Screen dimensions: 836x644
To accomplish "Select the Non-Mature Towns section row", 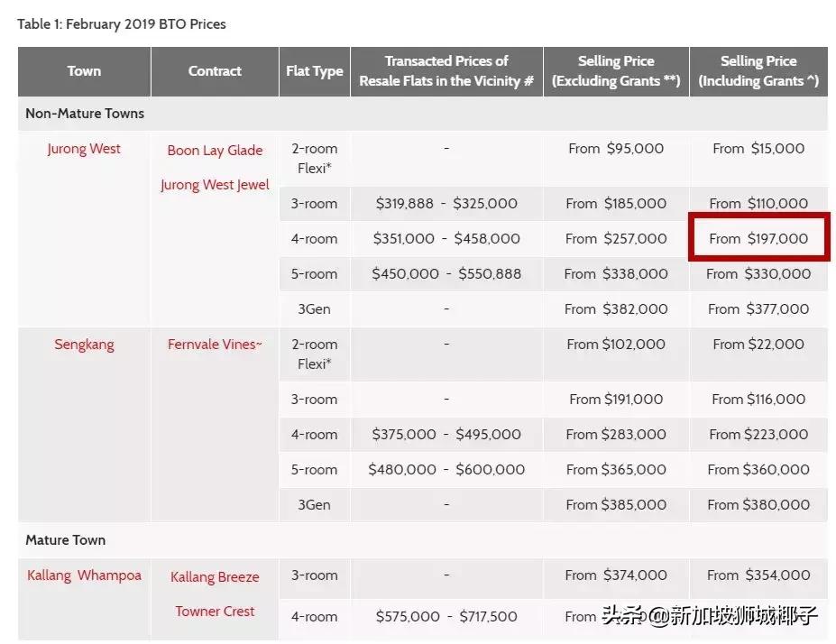I will point(85,114).
